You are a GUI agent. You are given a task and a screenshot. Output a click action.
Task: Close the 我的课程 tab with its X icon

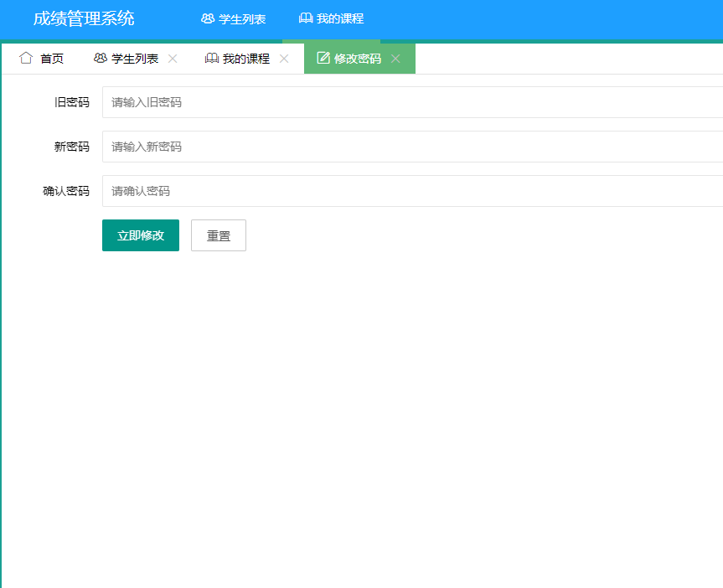click(283, 59)
